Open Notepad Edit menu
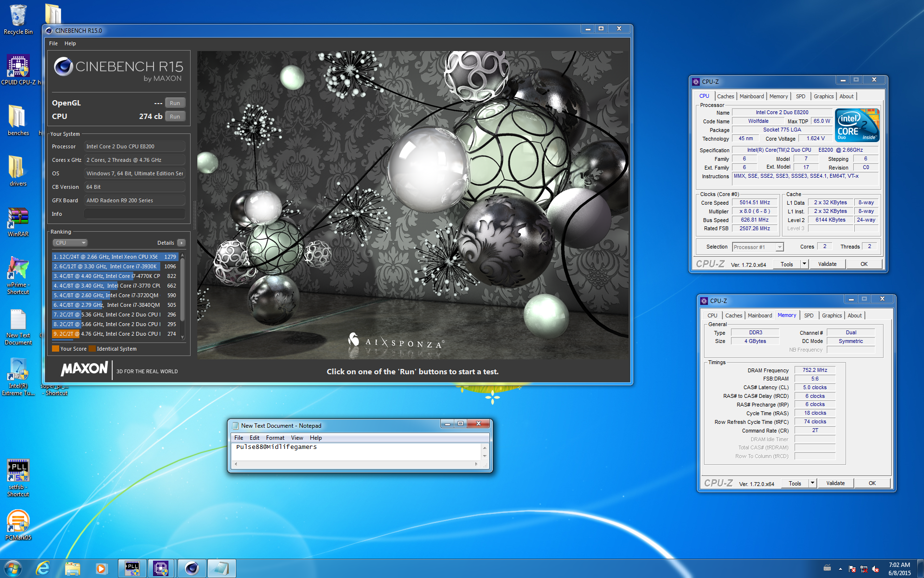The width and height of the screenshot is (924, 578). (x=255, y=438)
